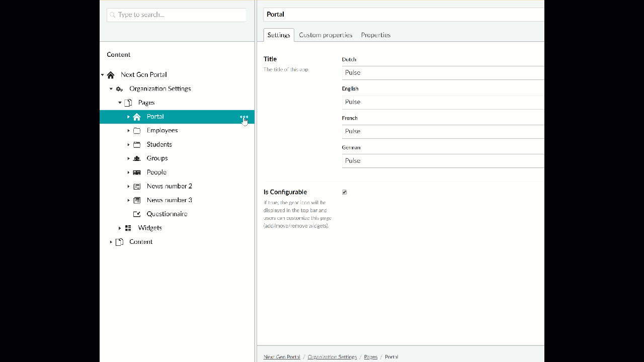
Task: Collapse the Organization Settings node
Action: [111, 89]
